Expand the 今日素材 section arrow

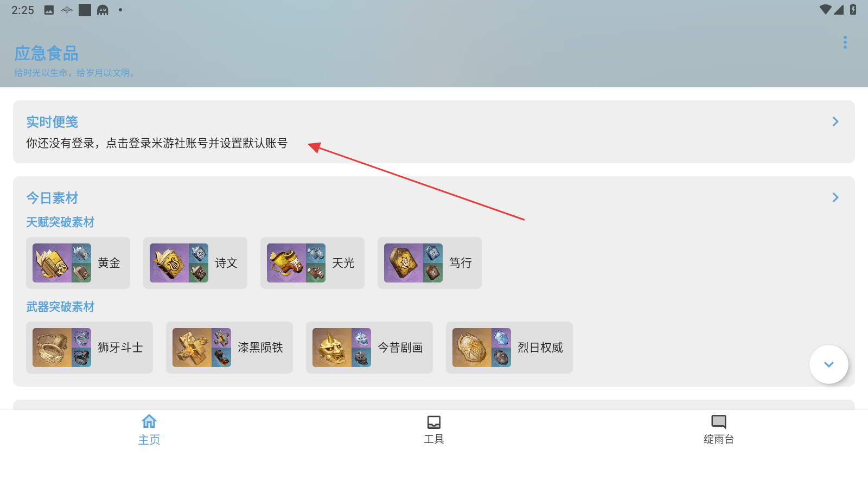(x=835, y=197)
